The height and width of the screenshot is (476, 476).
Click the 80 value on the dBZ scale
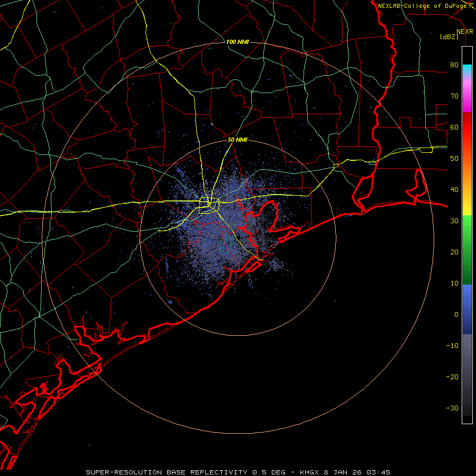pyautogui.click(x=454, y=65)
